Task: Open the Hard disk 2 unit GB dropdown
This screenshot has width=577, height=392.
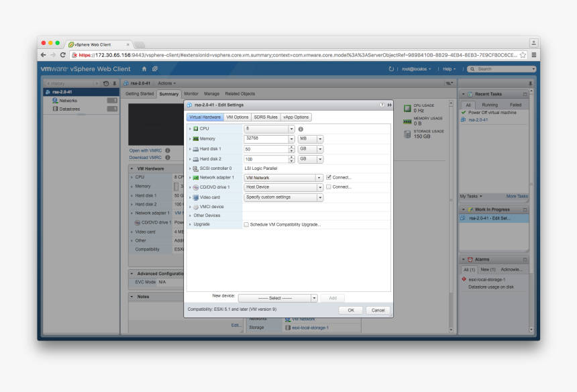Action: [x=320, y=159]
